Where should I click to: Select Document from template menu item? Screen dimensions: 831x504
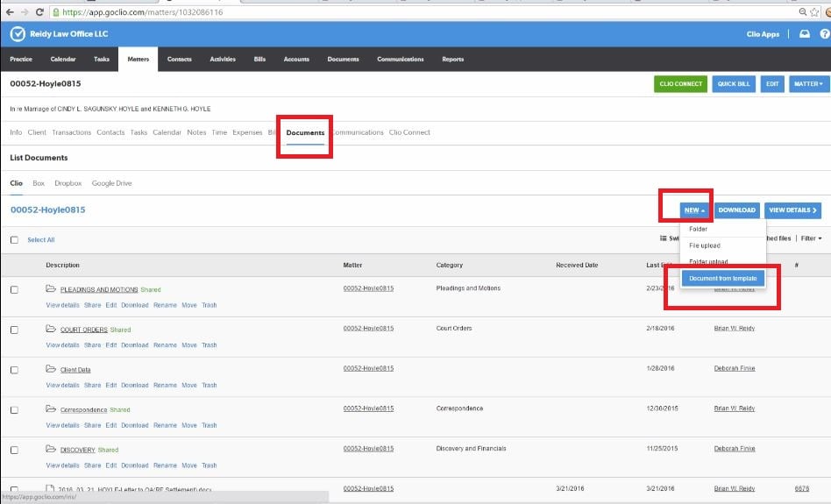[723, 278]
